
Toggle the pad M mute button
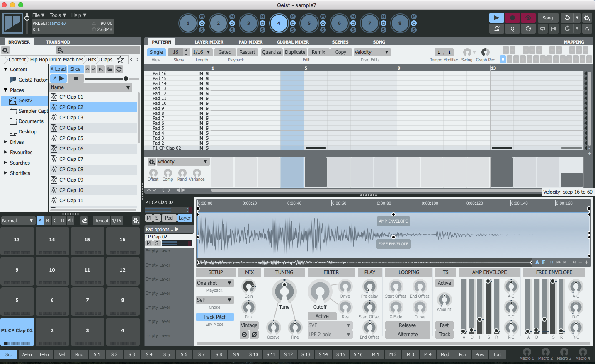[149, 218]
